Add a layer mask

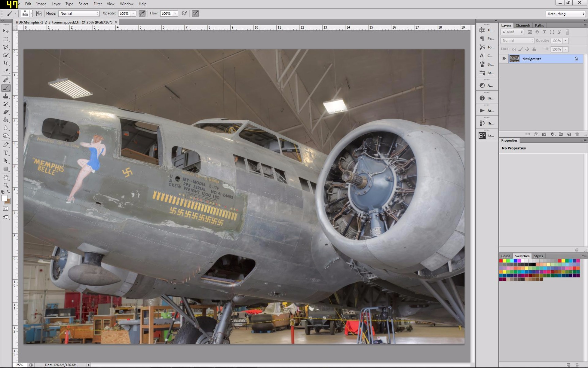544,134
